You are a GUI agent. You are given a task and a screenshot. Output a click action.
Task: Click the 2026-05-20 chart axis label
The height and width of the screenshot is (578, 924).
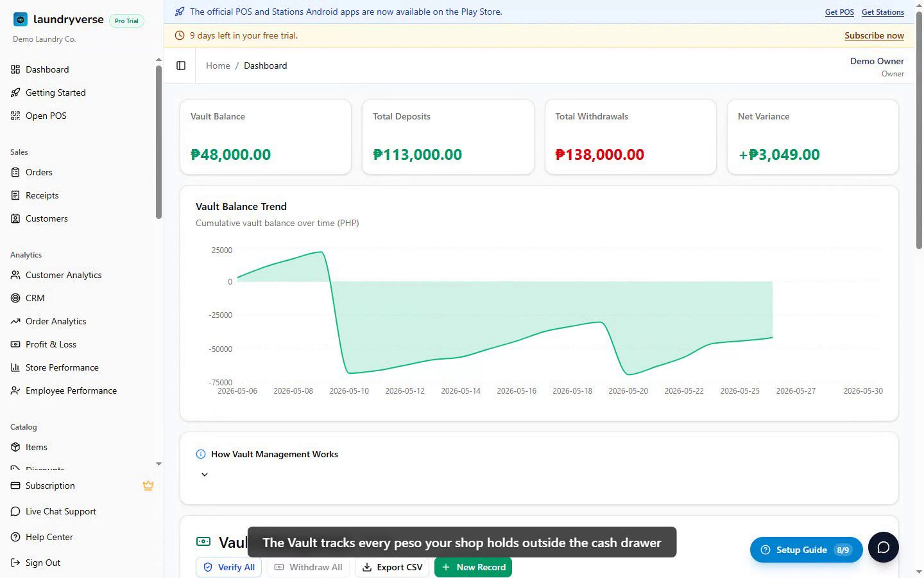pos(628,390)
